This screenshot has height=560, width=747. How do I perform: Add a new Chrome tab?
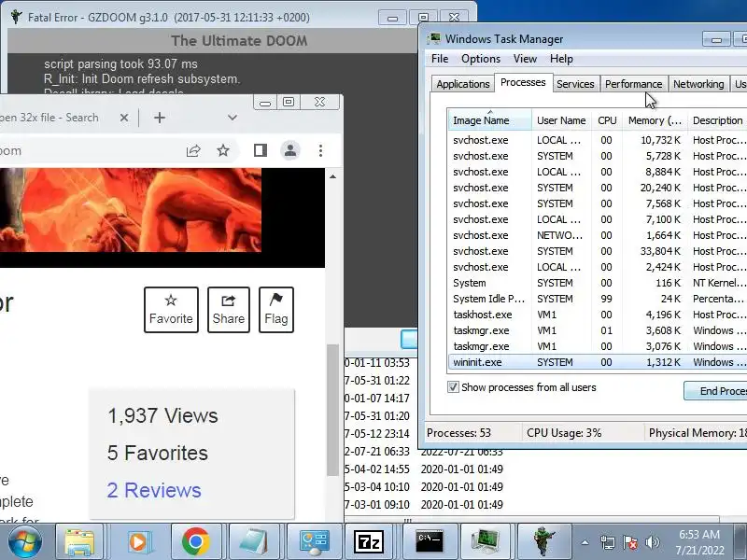[x=160, y=118]
